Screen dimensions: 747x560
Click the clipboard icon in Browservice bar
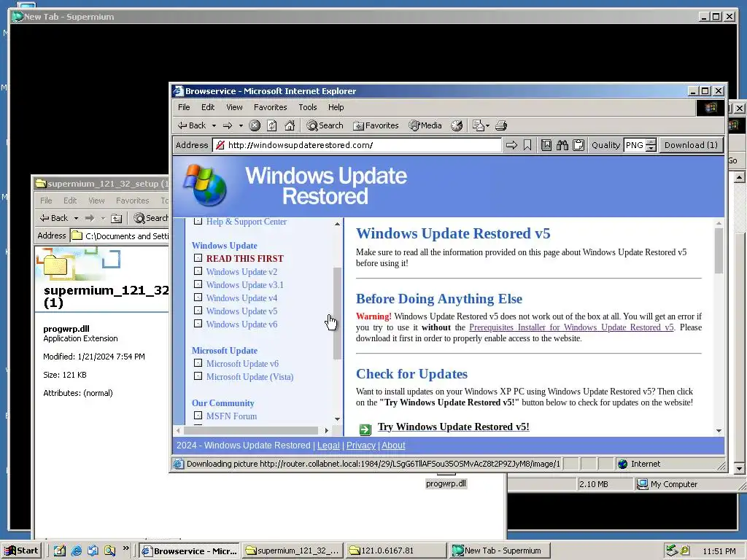578,145
